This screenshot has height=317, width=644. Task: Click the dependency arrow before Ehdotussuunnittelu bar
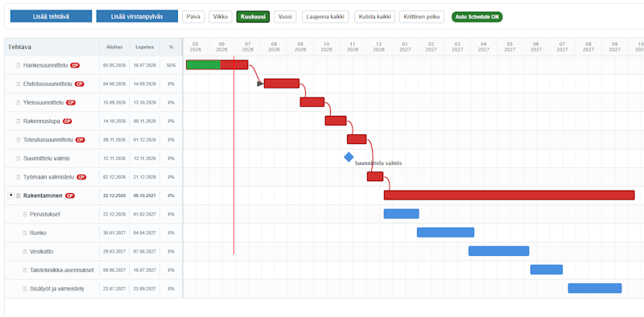click(x=260, y=84)
